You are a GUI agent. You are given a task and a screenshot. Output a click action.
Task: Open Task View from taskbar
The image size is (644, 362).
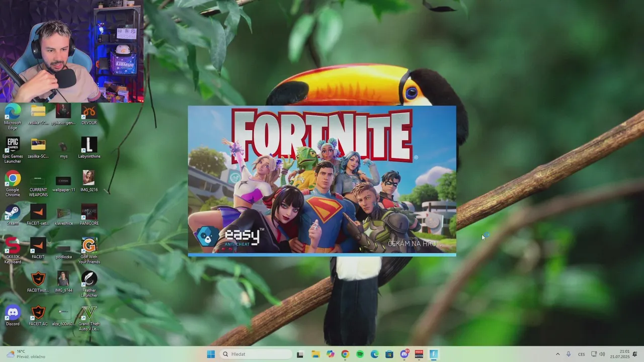coord(300,354)
